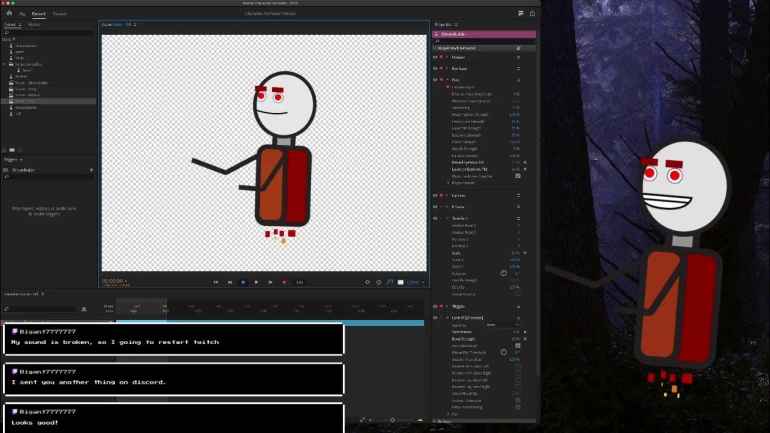Jump to scene start with the rewind icon
Image resolution: width=770 pixels, height=433 pixels.
coord(216,282)
